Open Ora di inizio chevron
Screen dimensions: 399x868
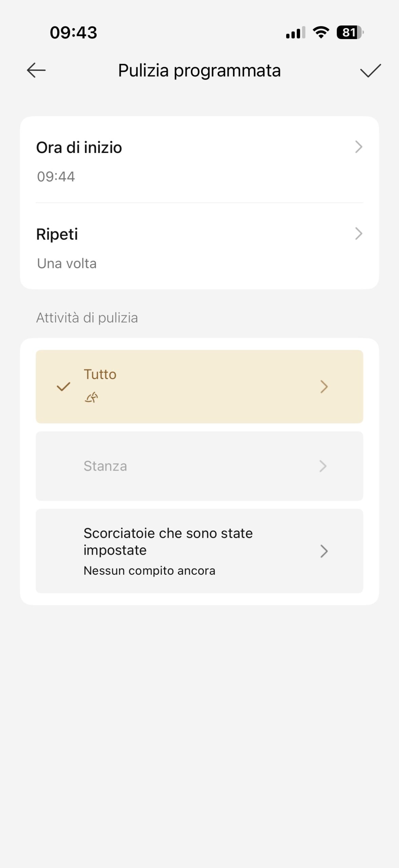coord(358,147)
